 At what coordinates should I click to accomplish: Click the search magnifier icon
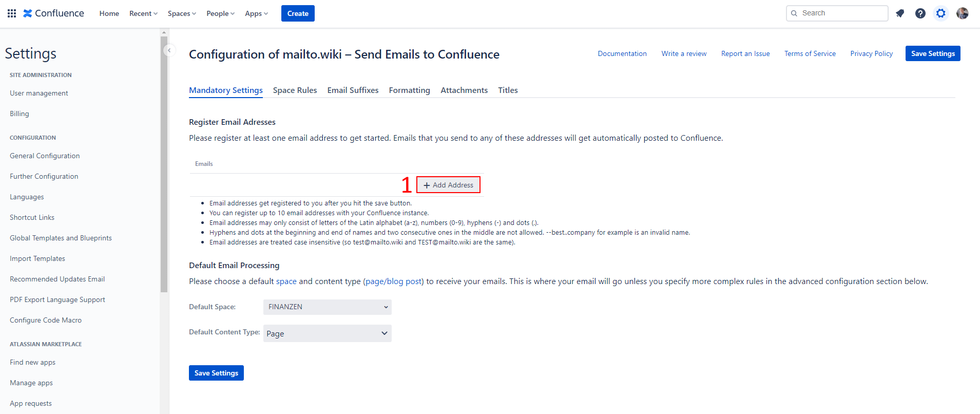tap(794, 13)
